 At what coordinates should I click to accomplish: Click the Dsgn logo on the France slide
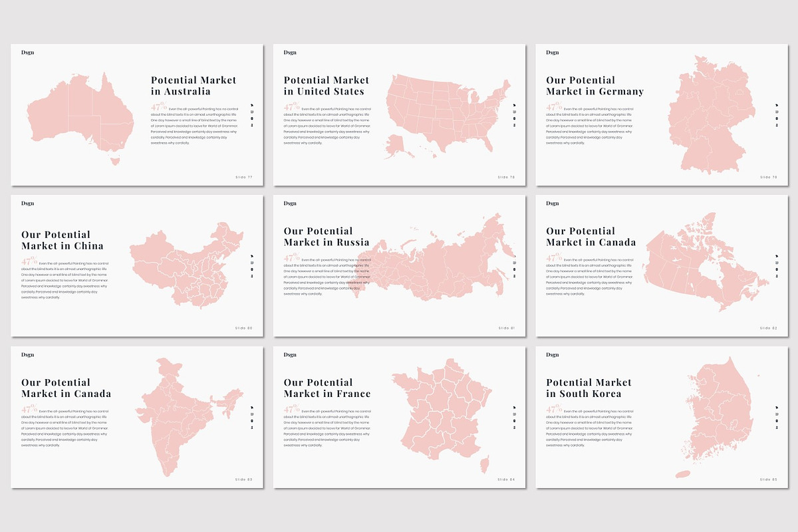(x=290, y=354)
